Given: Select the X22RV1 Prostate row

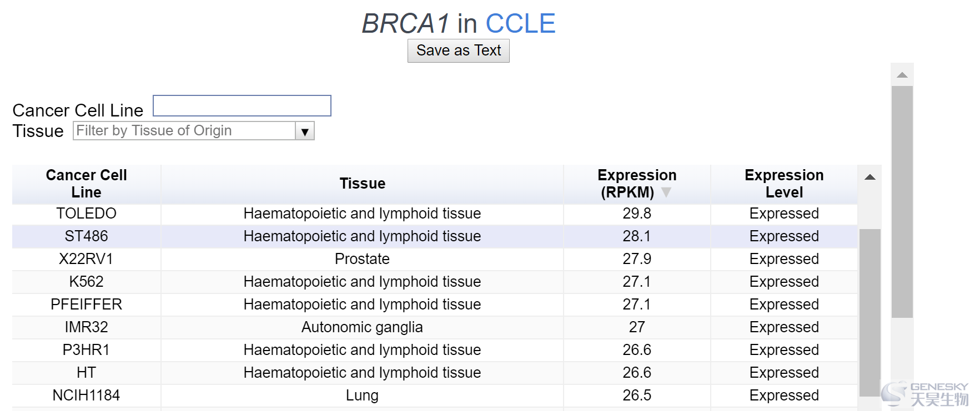Looking at the screenshot, I should point(435,259).
